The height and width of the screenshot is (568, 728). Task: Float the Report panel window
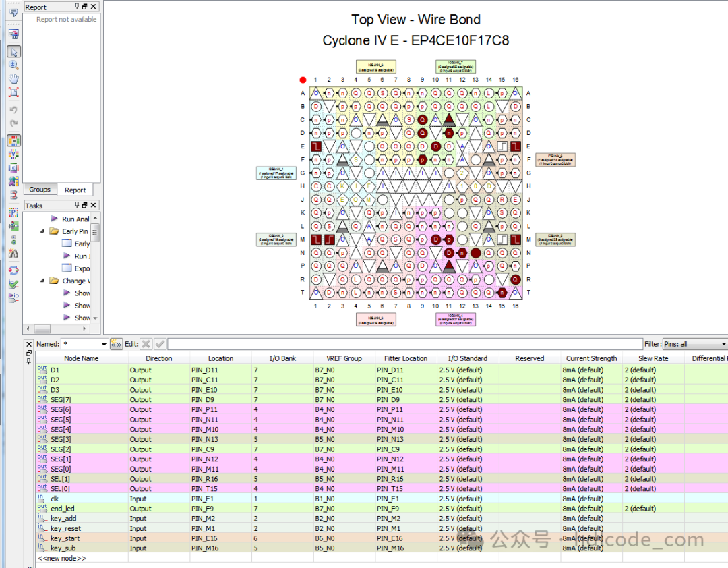[x=85, y=7]
